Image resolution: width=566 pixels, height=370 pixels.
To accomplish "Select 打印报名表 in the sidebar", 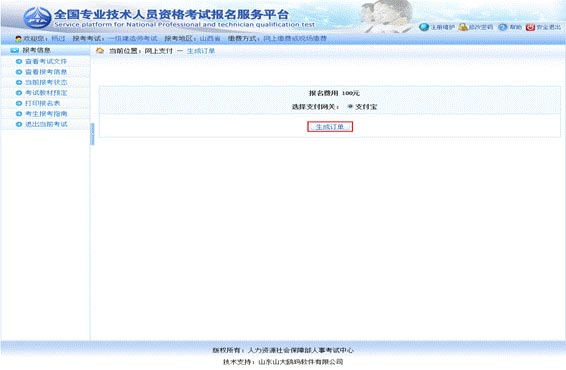I will click(42, 103).
